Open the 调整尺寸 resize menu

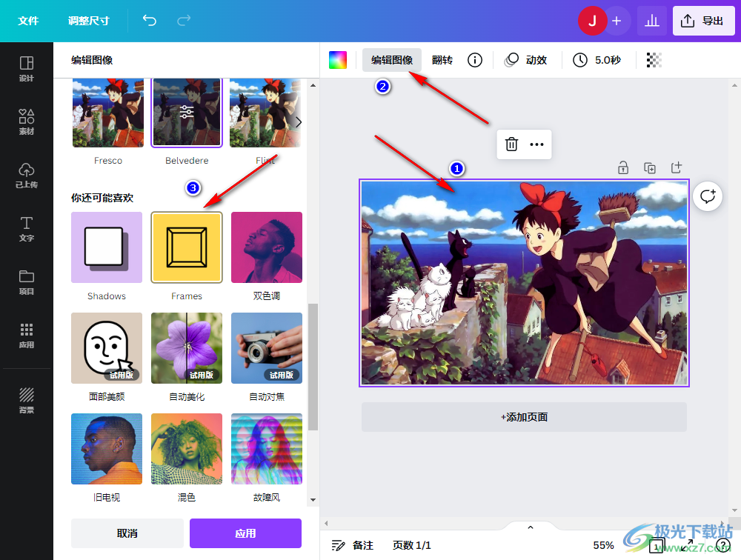88,21
